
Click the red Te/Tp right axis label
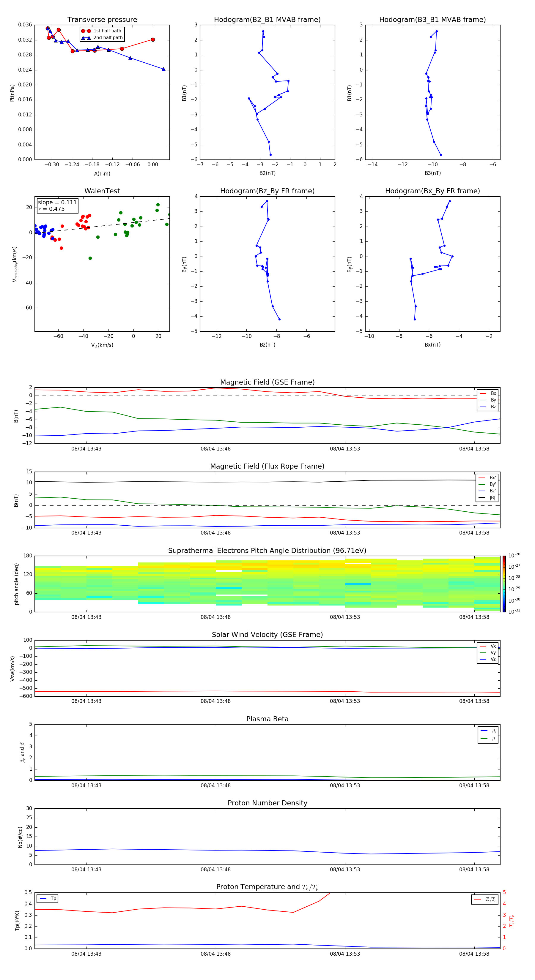pos(512,921)
